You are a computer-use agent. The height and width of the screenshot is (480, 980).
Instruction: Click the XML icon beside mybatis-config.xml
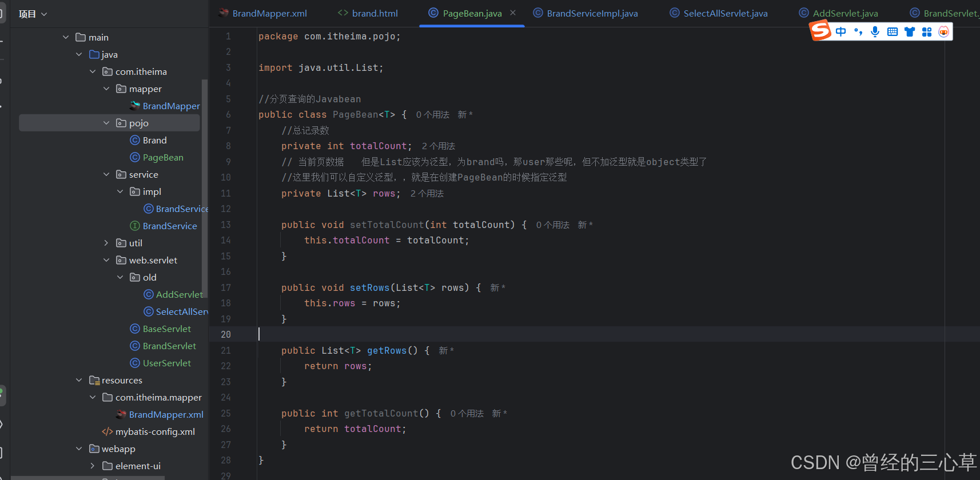click(x=107, y=431)
